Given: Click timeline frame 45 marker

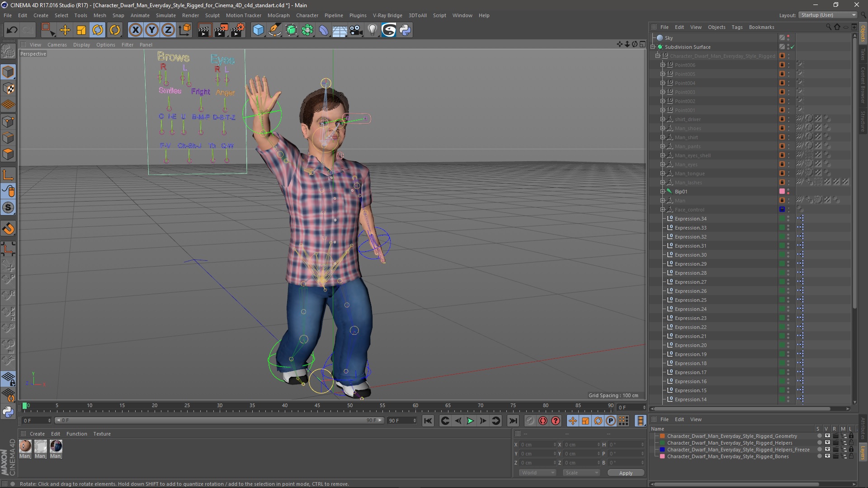Looking at the screenshot, I should 317,406.
